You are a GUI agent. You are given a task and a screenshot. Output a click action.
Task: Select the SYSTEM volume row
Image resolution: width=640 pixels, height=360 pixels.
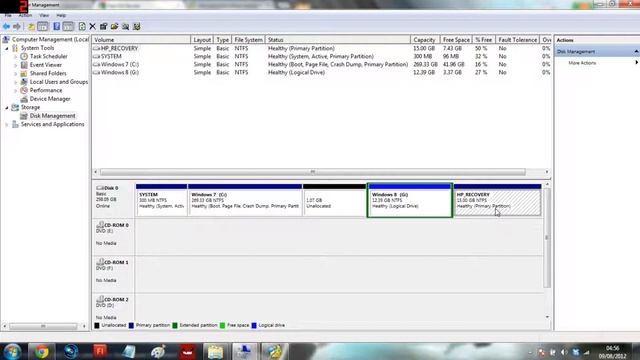[321, 56]
